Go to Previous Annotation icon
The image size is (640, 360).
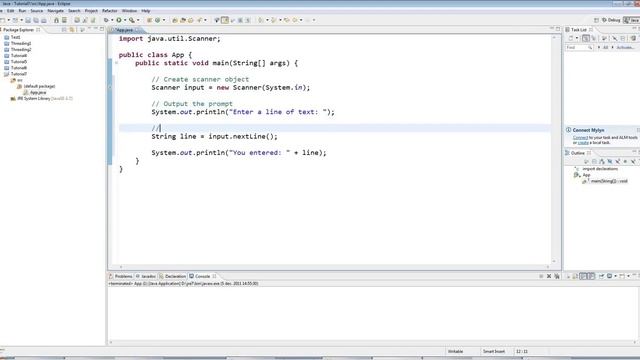coord(274,20)
